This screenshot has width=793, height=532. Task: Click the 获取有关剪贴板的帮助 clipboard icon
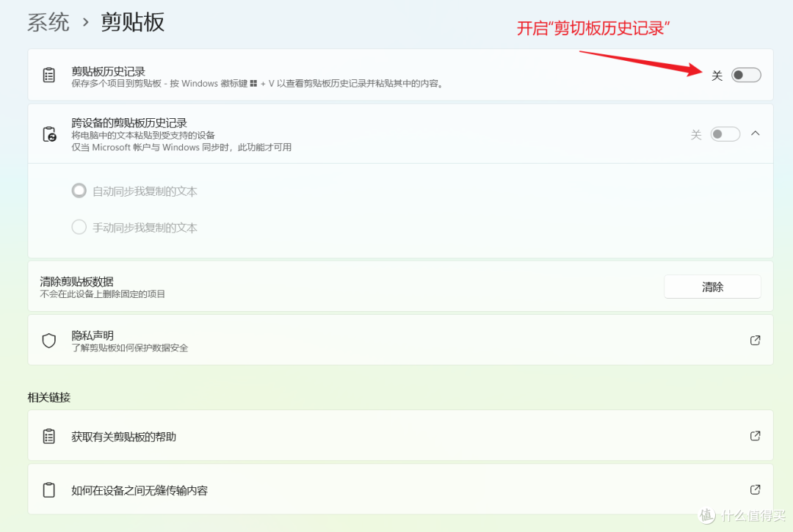click(49, 436)
